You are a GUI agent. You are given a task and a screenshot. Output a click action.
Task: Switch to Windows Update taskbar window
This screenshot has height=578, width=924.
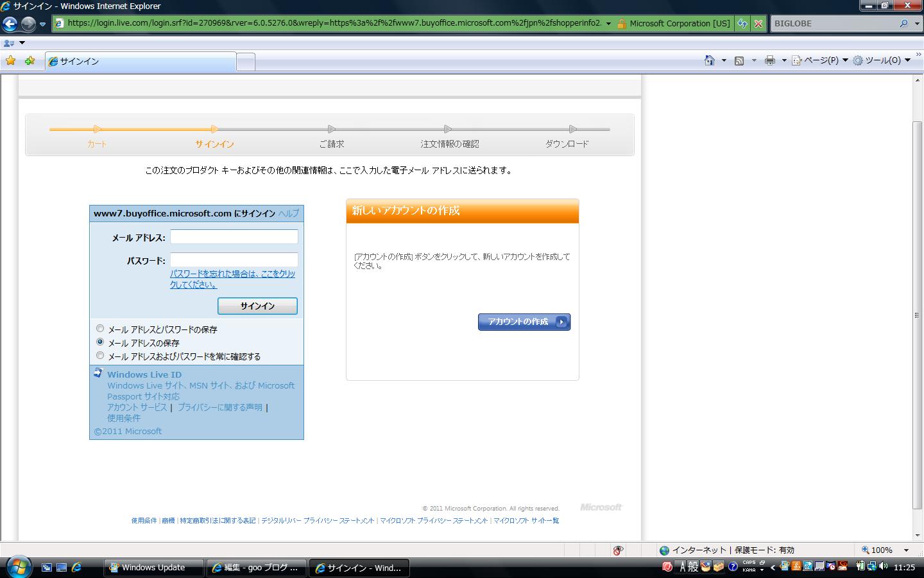coord(154,568)
